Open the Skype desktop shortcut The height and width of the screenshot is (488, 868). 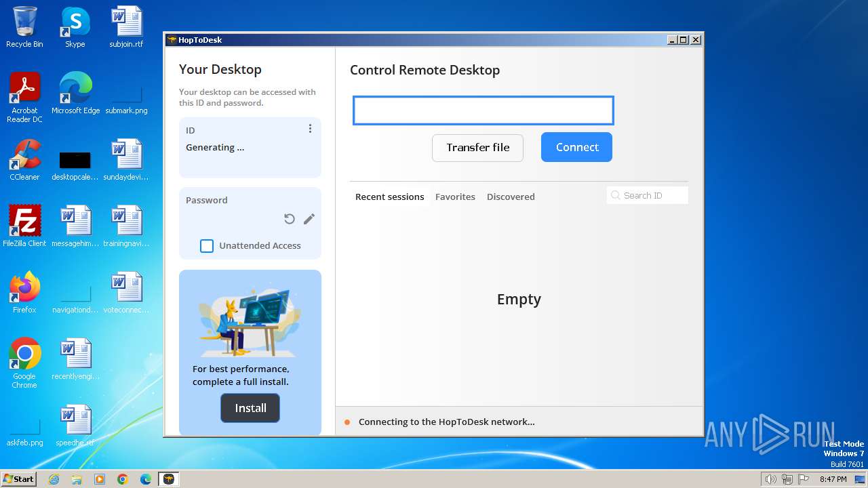pos(75,27)
